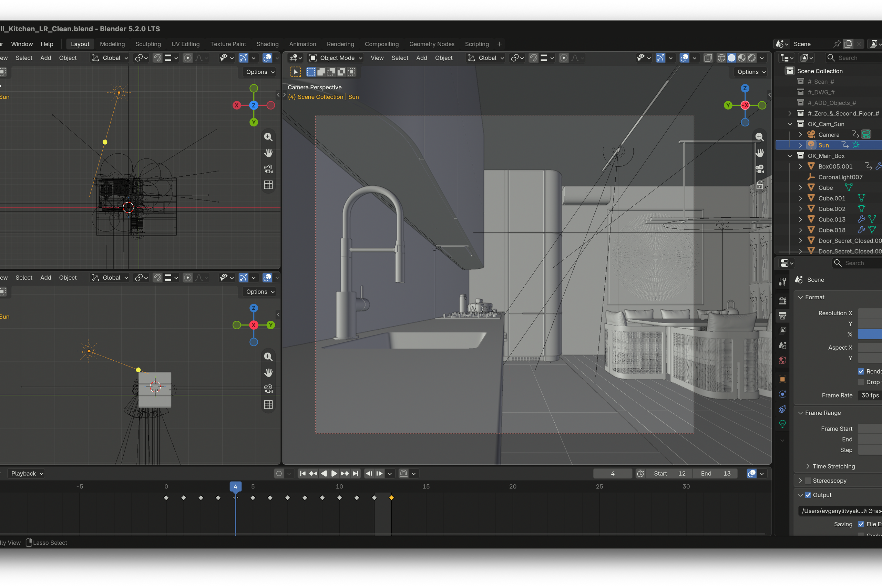
Task: Click lock camera to view icon
Action: [759, 185]
